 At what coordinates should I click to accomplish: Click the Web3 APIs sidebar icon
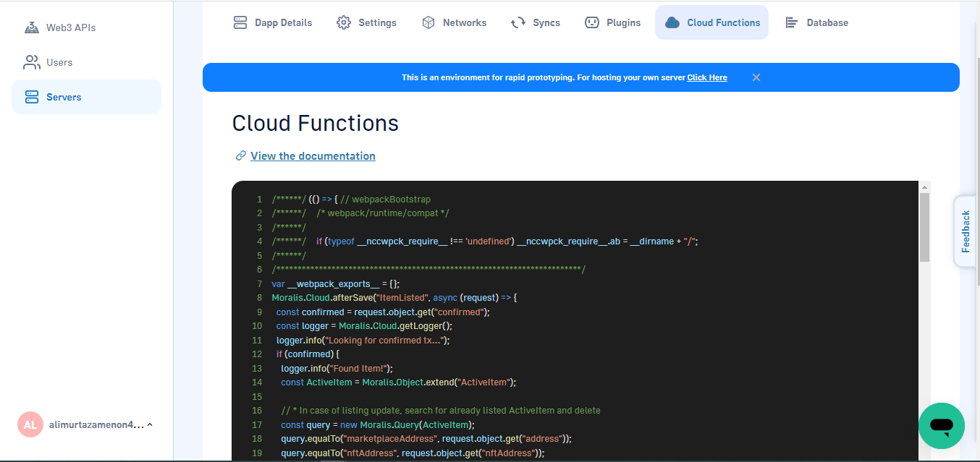point(32,27)
